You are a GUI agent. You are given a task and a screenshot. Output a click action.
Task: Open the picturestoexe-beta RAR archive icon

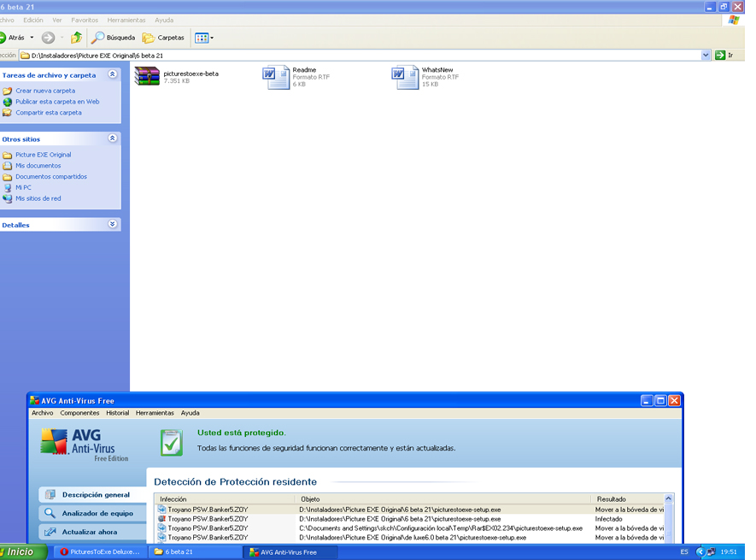(x=147, y=77)
